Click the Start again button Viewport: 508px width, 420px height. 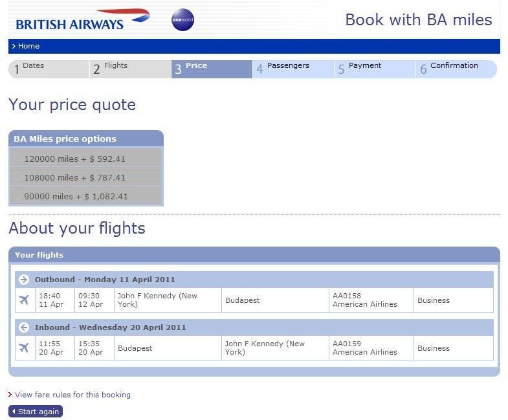click(x=36, y=411)
